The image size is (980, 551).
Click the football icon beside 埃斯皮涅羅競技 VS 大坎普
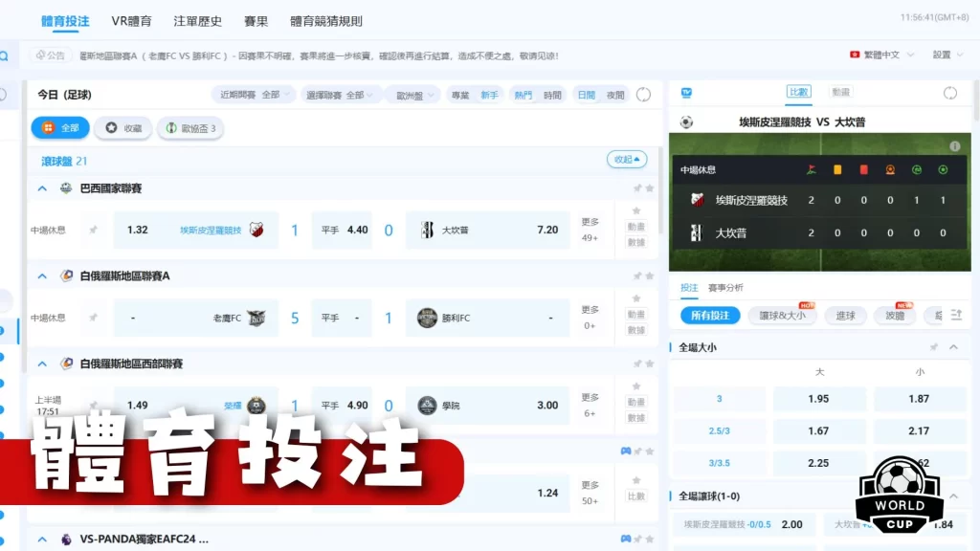point(686,122)
